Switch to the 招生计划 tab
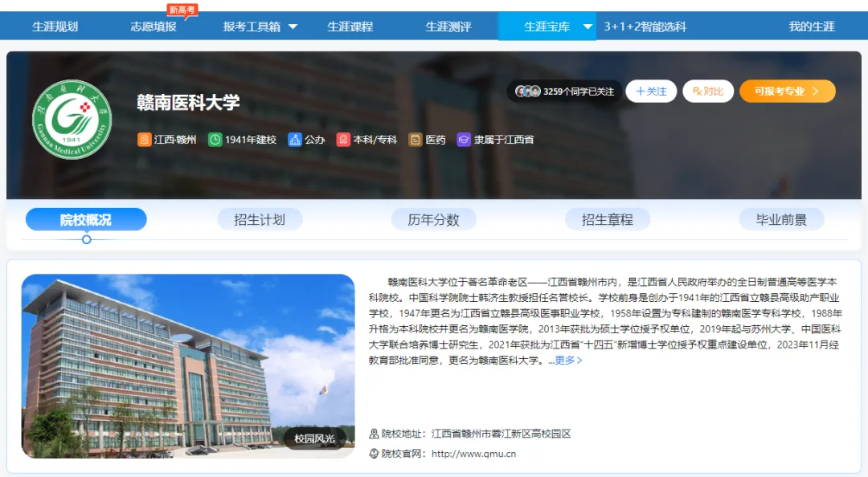Image resolution: width=868 pixels, height=477 pixels. click(260, 220)
